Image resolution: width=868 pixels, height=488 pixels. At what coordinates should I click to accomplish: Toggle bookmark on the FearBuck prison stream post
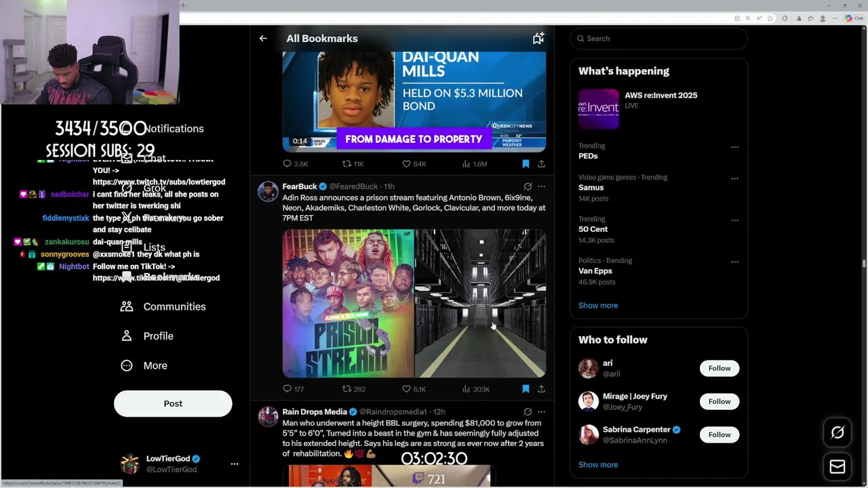(526, 389)
